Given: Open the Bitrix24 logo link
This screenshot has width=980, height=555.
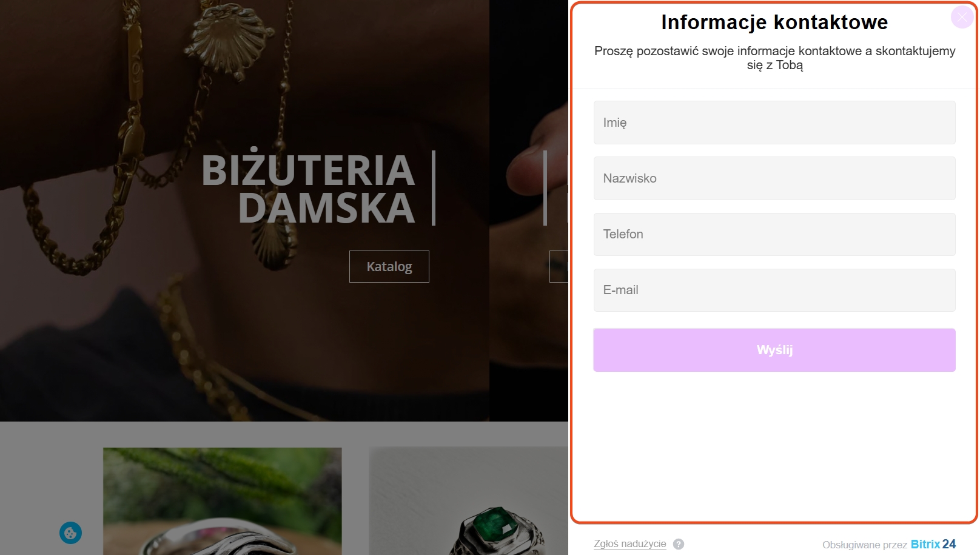Looking at the screenshot, I should [933, 544].
